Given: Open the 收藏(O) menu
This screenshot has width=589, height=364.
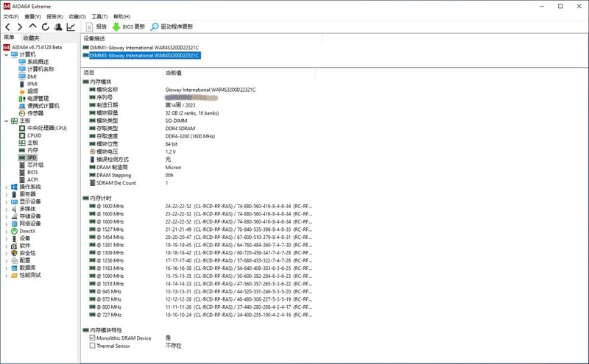Looking at the screenshot, I should point(77,16).
